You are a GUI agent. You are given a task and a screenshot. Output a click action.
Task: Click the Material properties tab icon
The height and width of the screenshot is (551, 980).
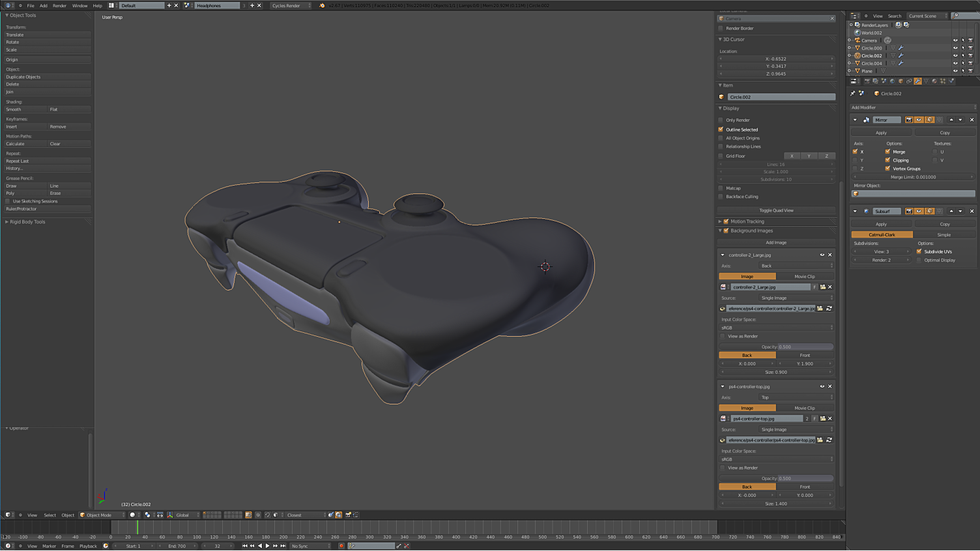click(x=934, y=81)
